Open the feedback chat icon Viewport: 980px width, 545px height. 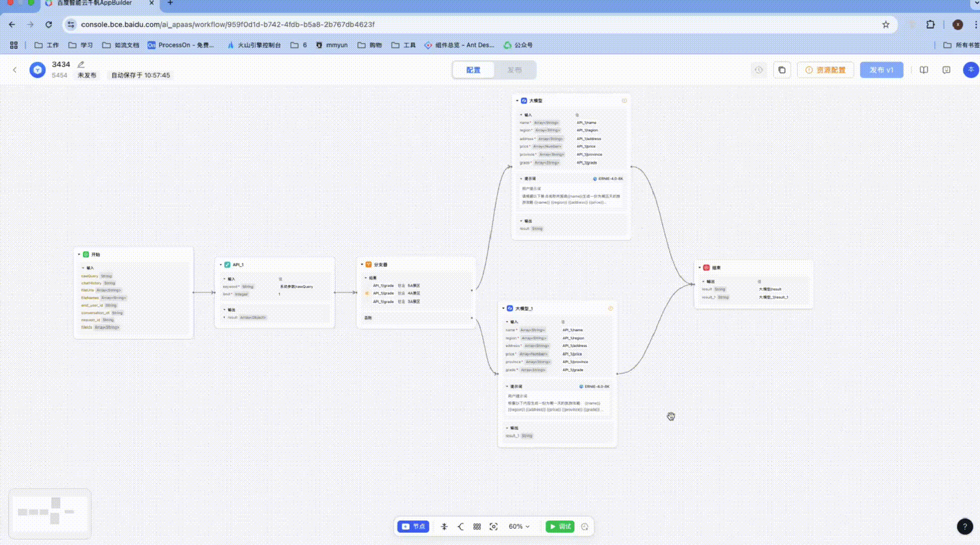point(946,70)
